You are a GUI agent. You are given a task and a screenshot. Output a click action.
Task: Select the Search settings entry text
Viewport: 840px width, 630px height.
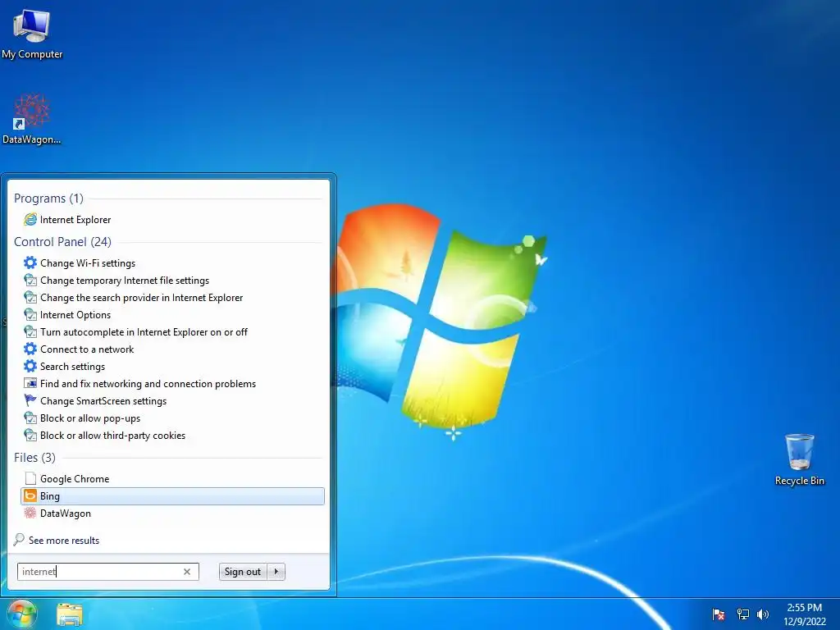(72, 367)
